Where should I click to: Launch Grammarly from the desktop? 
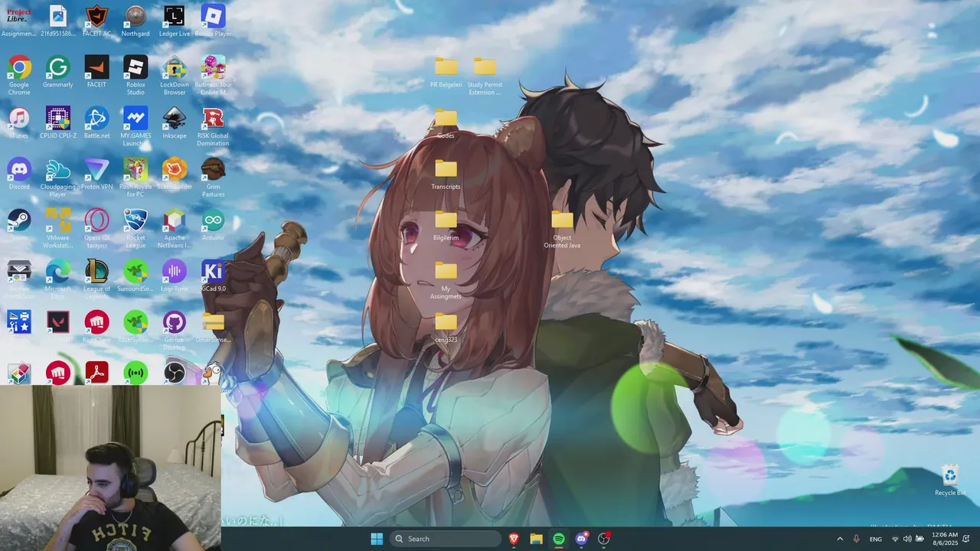point(58,72)
